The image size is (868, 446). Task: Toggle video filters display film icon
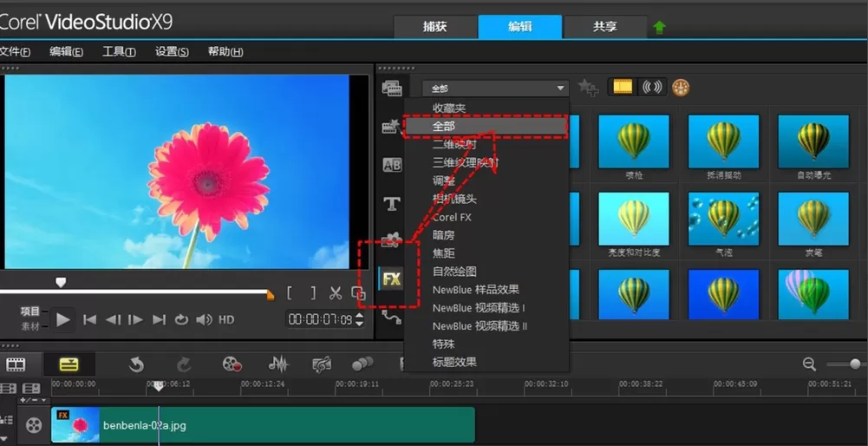(x=623, y=87)
